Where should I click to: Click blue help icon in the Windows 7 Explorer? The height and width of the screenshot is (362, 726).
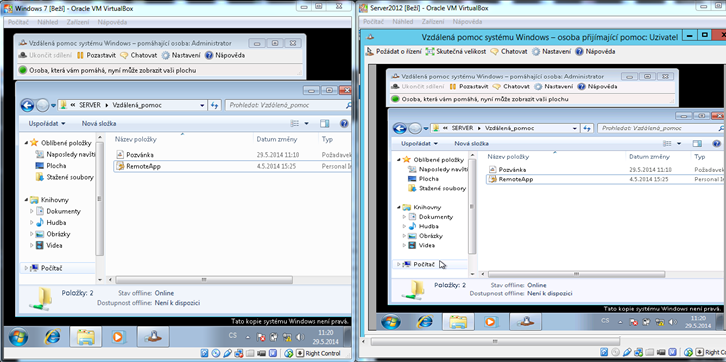click(344, 124)
